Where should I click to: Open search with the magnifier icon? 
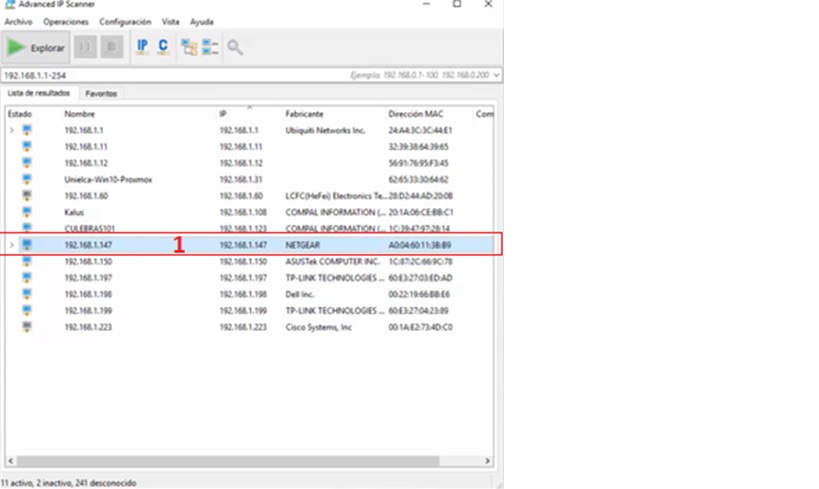click(235, 48)
